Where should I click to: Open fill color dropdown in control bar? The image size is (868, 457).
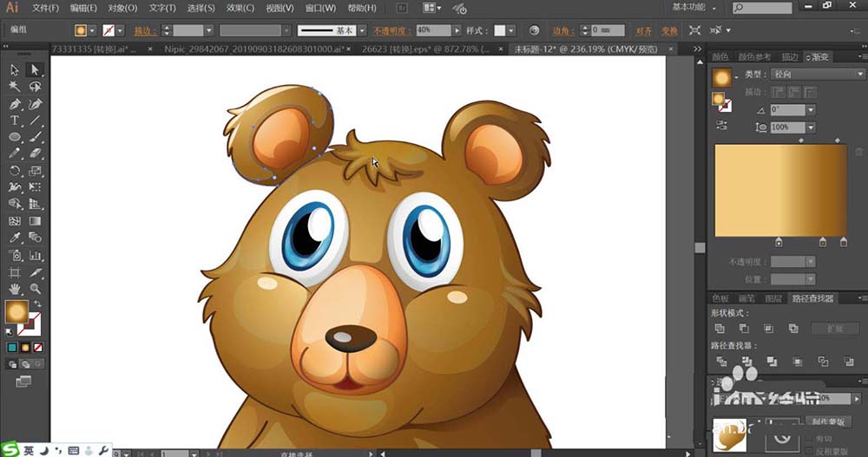(93, 30)
